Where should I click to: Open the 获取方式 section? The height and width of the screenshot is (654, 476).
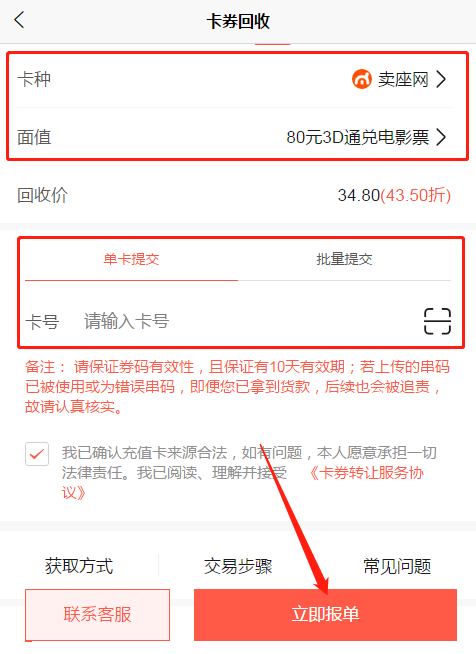[79, 566]
